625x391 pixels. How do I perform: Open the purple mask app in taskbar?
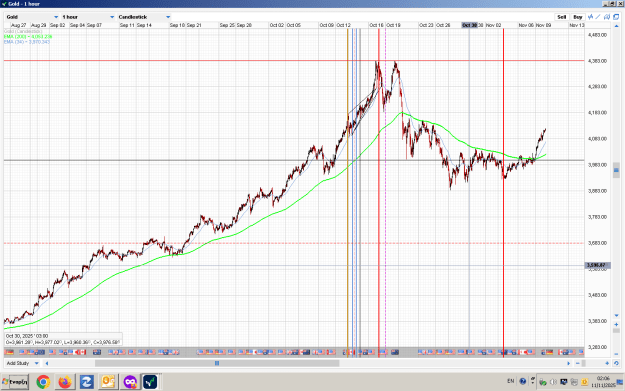point(130,382)
